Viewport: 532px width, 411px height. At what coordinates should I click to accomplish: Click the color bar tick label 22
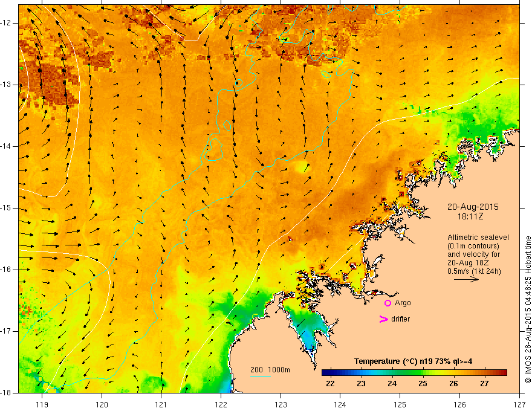click(330, 384)
